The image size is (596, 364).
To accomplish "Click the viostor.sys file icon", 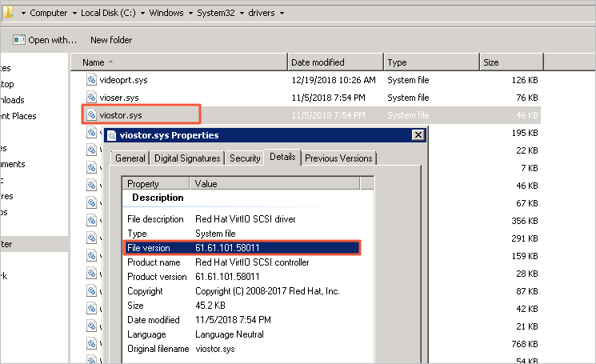I will coord(91,115).
